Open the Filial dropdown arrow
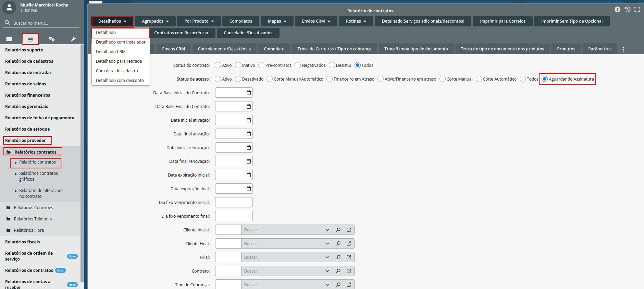This screenshot has width=644, height=289. [327, 257]
